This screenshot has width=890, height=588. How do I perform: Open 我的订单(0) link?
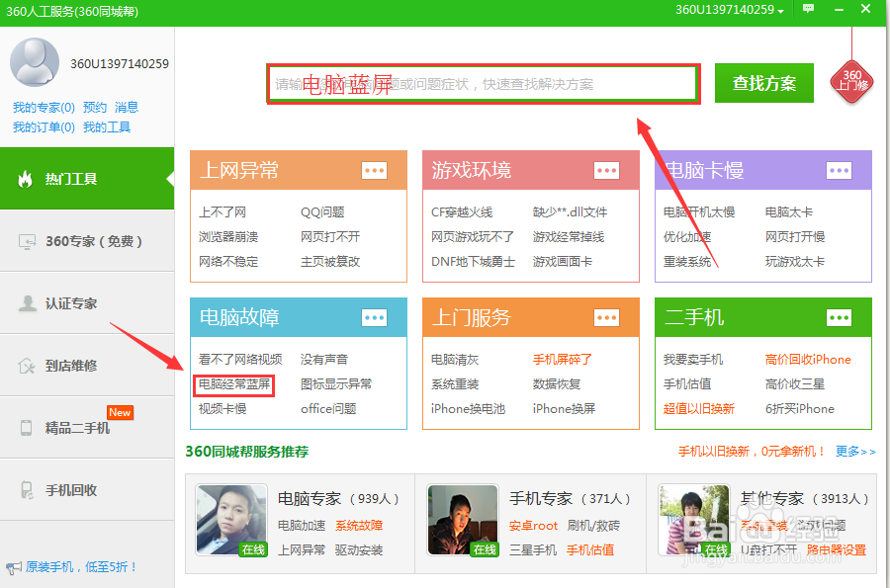pyautogui.click(x=44, y=127)
